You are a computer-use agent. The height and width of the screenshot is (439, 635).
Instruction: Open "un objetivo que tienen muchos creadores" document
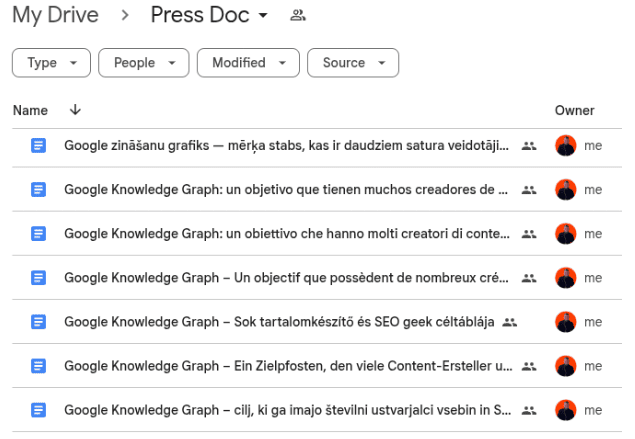point(286,190)
